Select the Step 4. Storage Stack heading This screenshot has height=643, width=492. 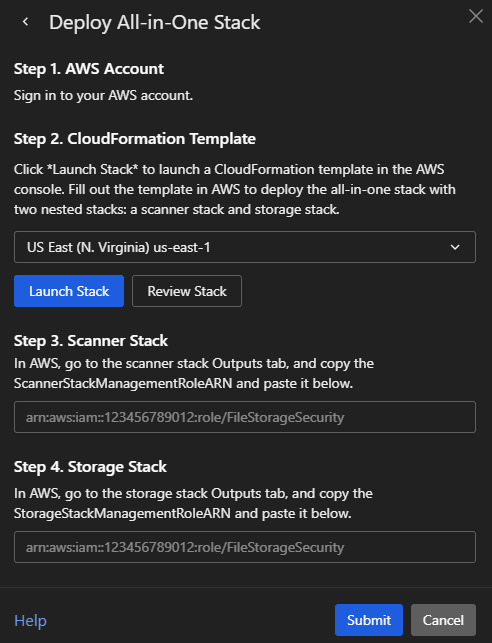90,467
